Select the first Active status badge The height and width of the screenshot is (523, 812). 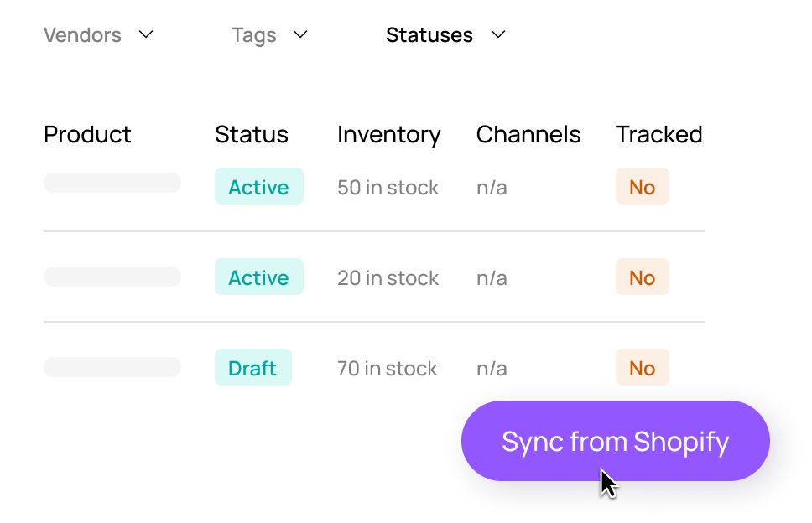(258, 186)
